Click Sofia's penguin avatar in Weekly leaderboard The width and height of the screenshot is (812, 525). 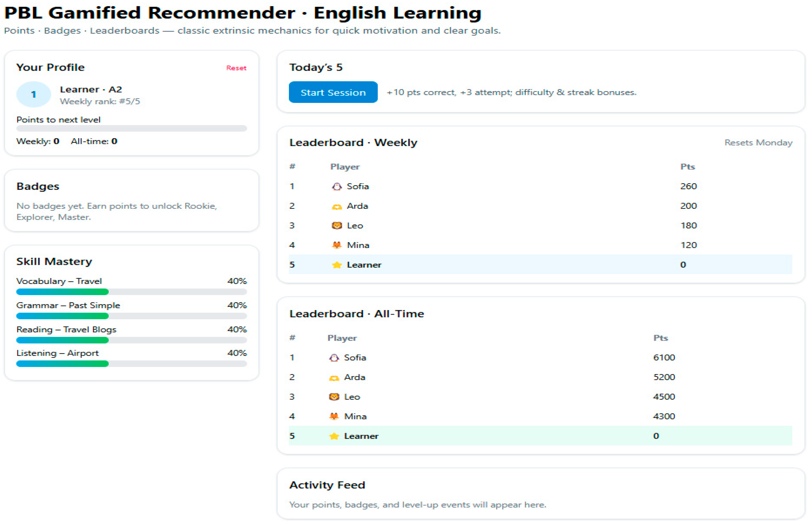coord(337,186)
